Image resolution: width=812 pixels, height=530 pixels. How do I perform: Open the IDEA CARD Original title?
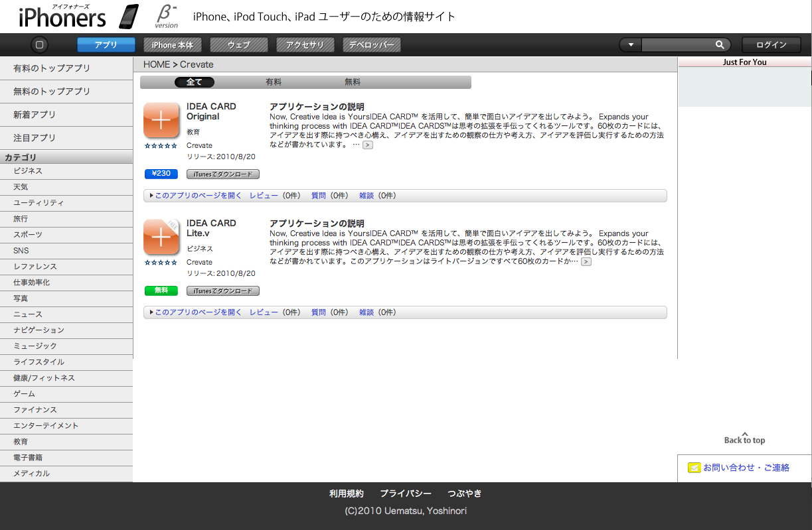211,111
